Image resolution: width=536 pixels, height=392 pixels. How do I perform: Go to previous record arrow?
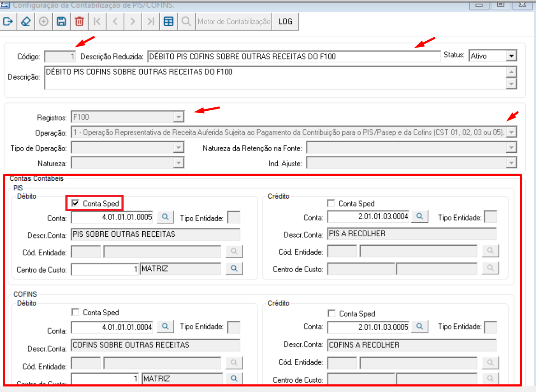[x=115, y=22]
